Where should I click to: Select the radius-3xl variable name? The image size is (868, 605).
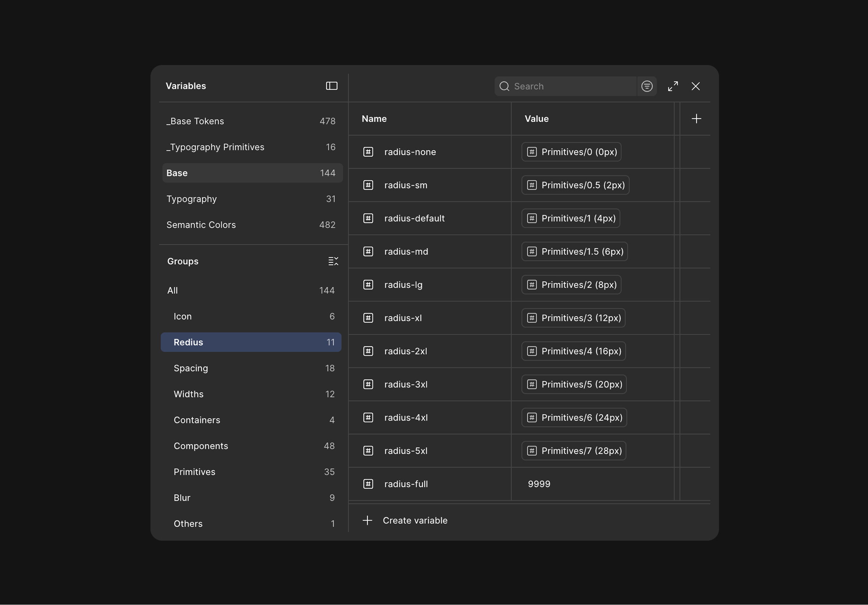406,384
